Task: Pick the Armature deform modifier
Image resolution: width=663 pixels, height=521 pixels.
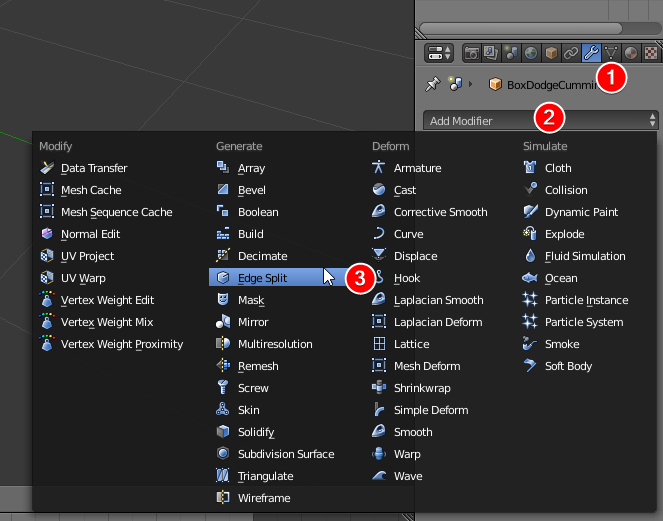Action: (417, 168)
